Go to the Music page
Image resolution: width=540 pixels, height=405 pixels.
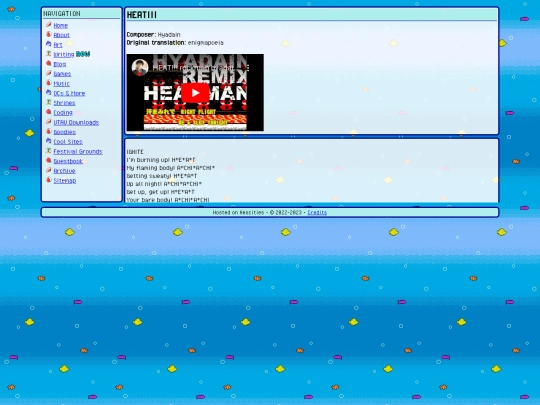pos(61,83)
